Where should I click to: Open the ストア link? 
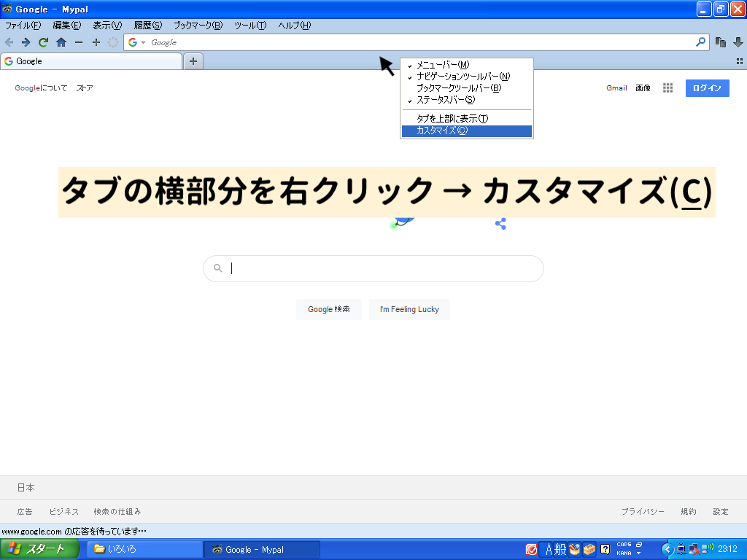(x=85, y=87)
